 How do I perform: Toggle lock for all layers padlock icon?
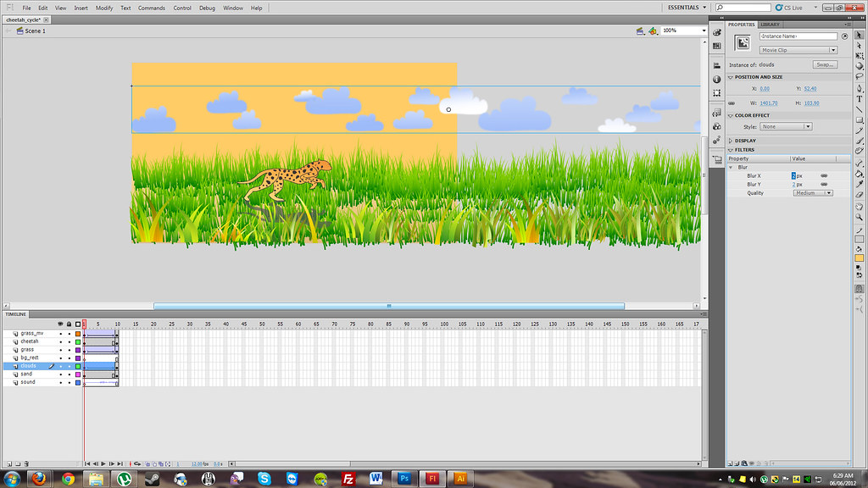tap(70, 324)
